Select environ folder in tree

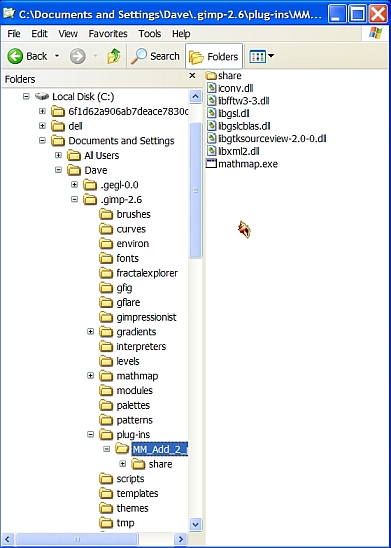(124, 244)
